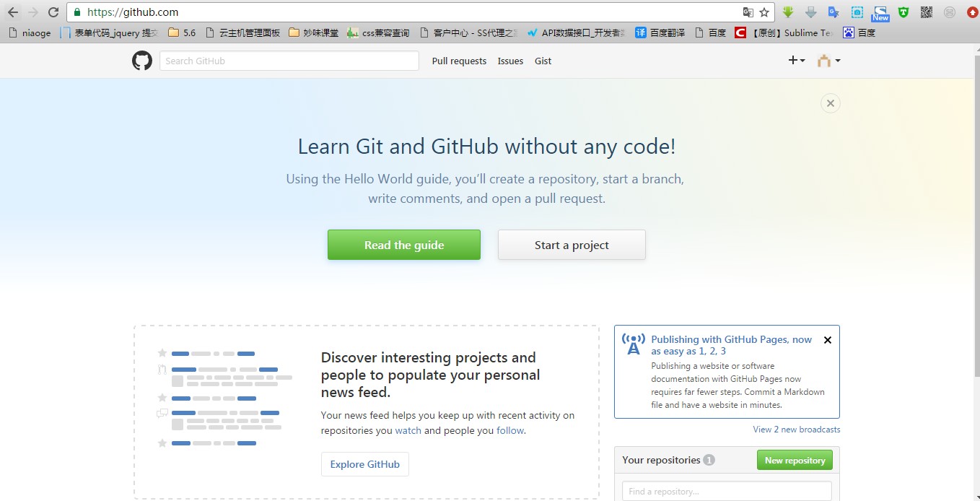Open the API数据接口 bookmark
Screen dimensions: 980x501
576,32
